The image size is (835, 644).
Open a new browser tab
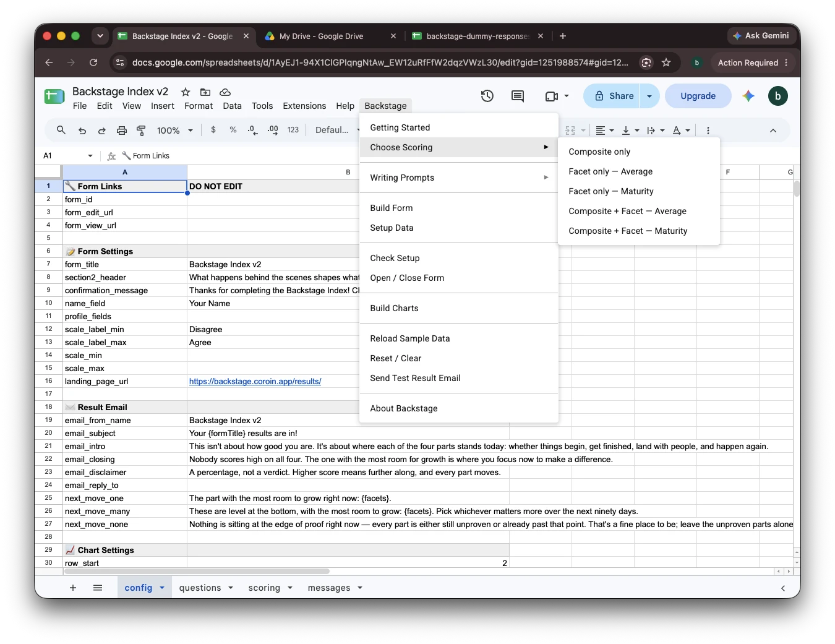click(x=563, y=36)
